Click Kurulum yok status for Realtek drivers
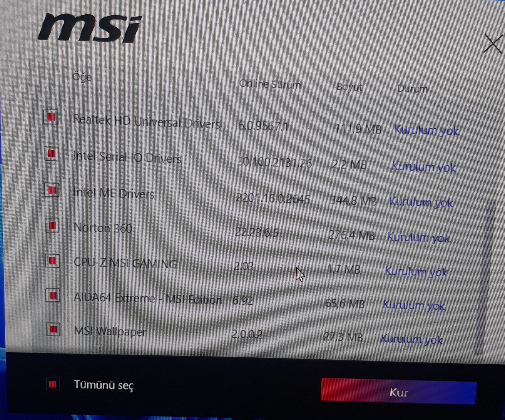This screenshot has width=505, height=420. (426, 130)
